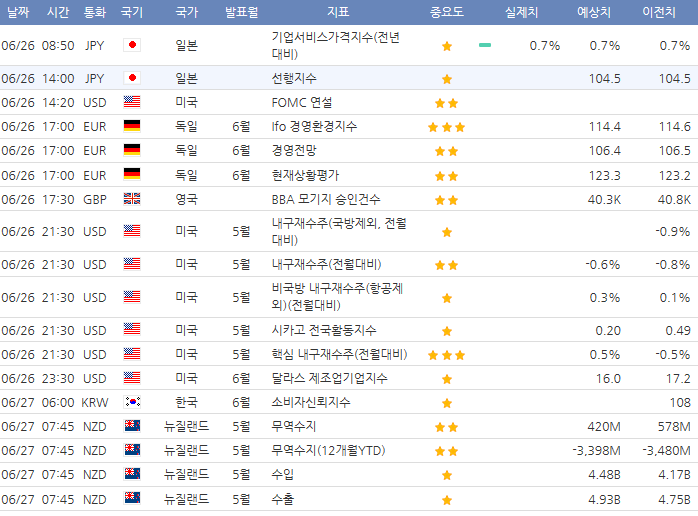Click one-star rating for 선행지수
This screenshot has width=698, height=516.
click(447, 79)
